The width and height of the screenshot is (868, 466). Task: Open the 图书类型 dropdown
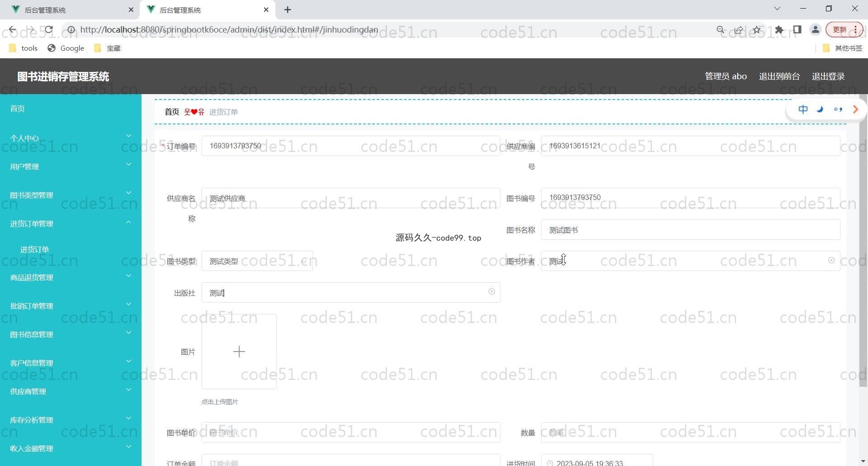[257, 261]
